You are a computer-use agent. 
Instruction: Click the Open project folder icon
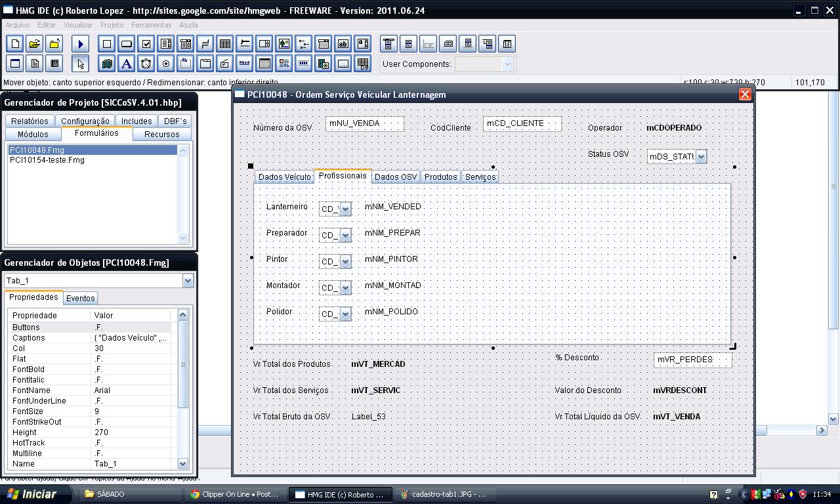point(35,44)
